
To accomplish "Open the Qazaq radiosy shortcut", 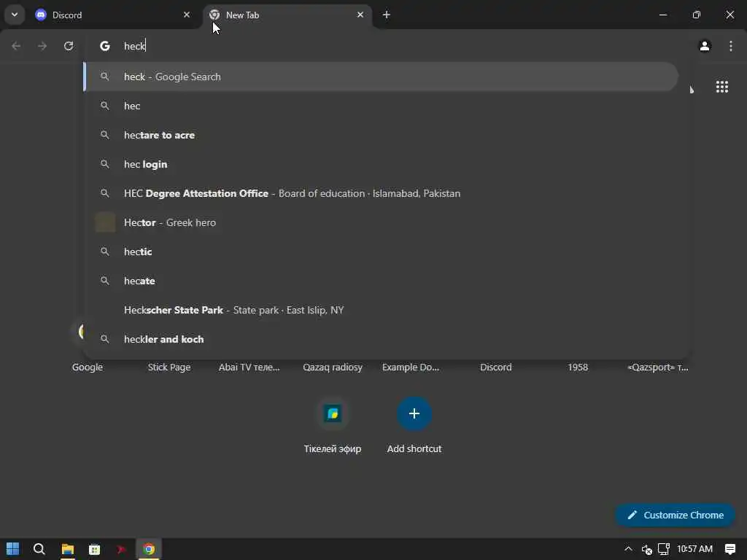I will (x=333, y=367).
